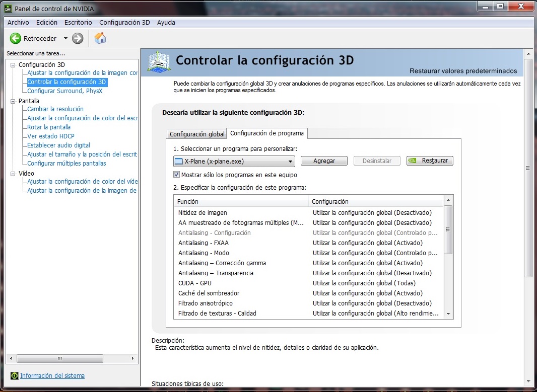
Task: Select Ajustar la configuración de la imagen tree item under Configuración 3D
Action: point(82,73)
